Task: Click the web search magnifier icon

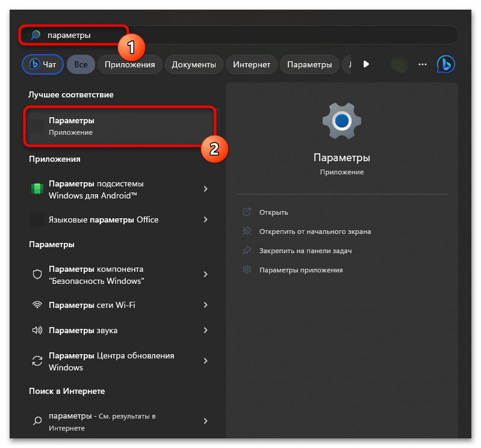Action: (37, 421)
